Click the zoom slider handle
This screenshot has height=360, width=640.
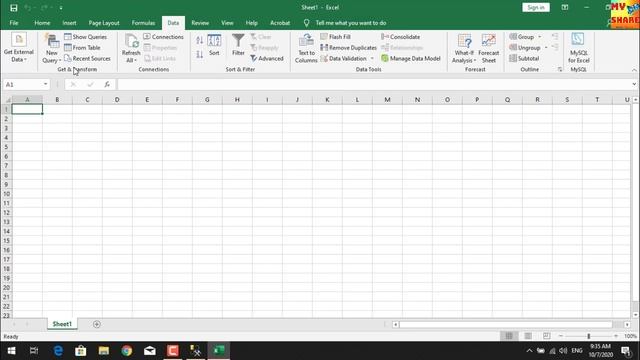(589, 336)
